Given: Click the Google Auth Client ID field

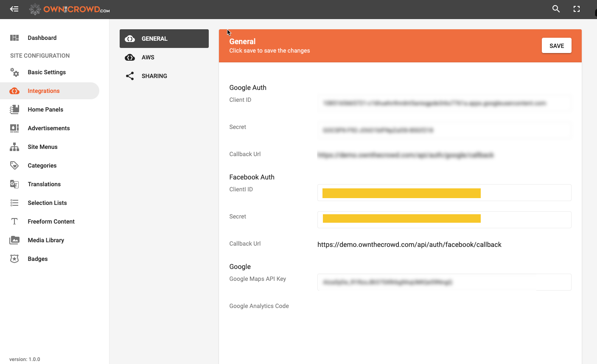Looking at the screenshot, I should (444, 103).
